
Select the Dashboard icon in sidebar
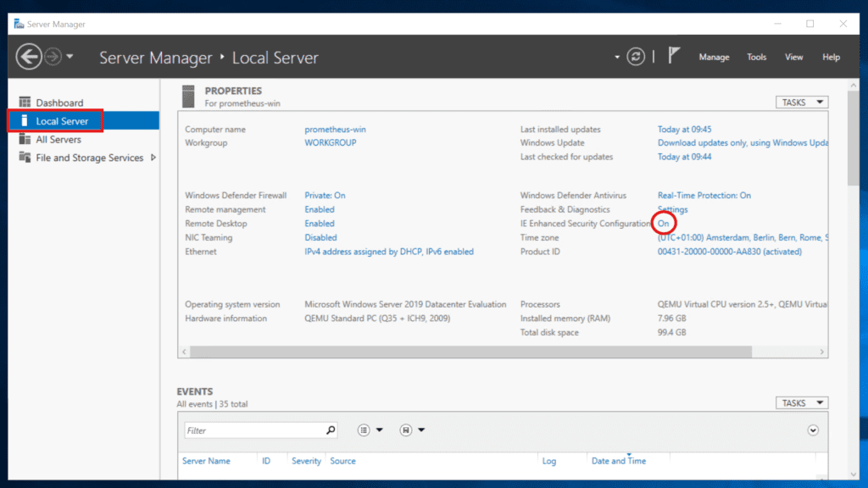point(25,103)
